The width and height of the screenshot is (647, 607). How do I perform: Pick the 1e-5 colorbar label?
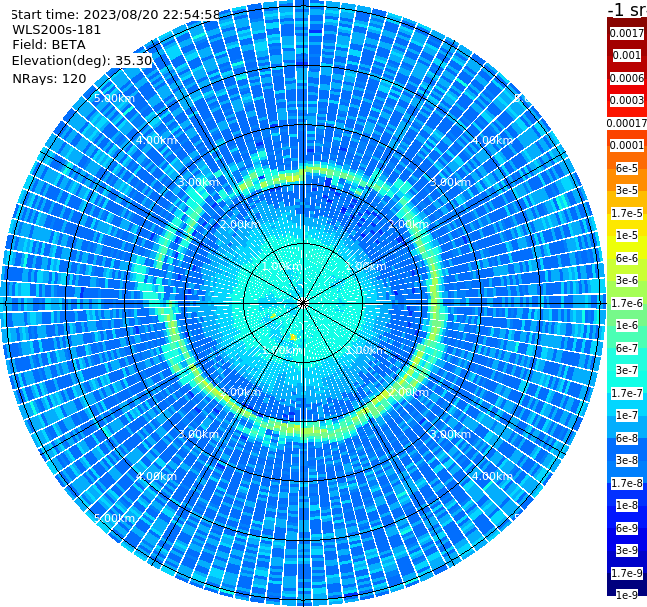pos(627,236)
